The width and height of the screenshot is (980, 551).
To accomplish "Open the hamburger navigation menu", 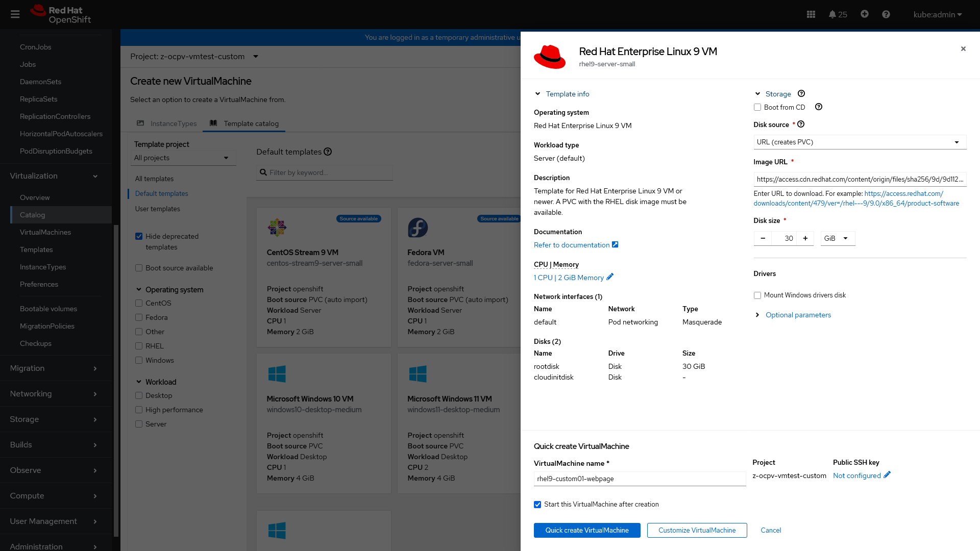I will click(x=15, y=14).
